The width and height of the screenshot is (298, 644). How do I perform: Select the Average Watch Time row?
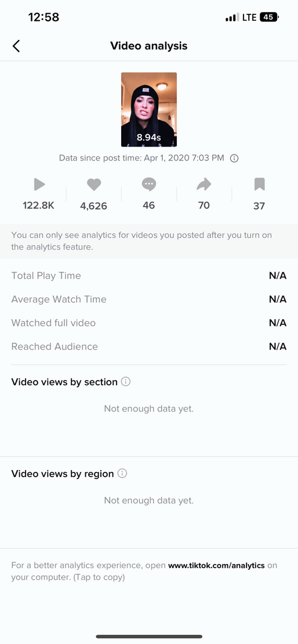149,299
